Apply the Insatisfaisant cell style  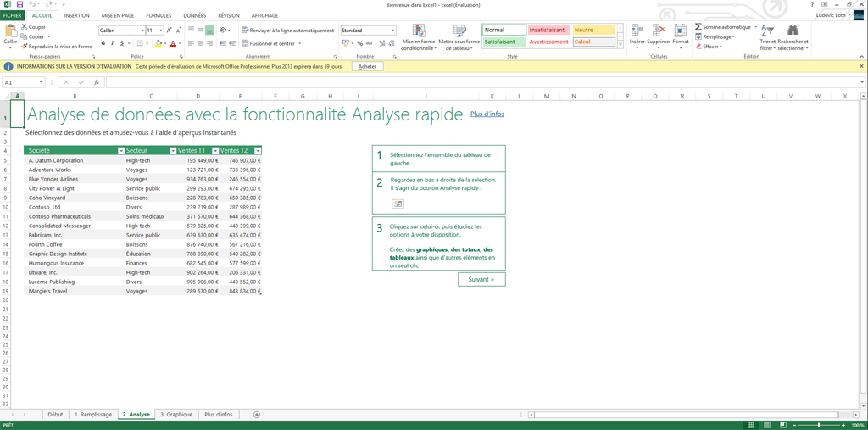(x=549, y=30)
